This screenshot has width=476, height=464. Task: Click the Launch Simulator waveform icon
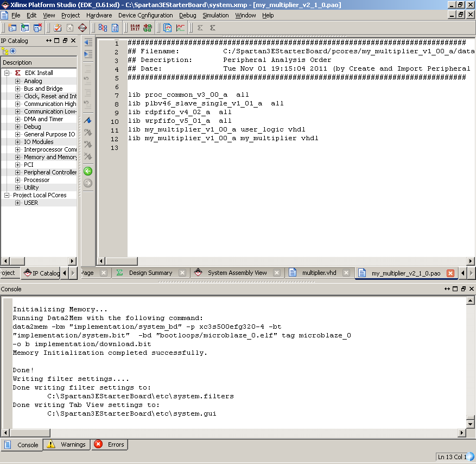coord(180,28)
